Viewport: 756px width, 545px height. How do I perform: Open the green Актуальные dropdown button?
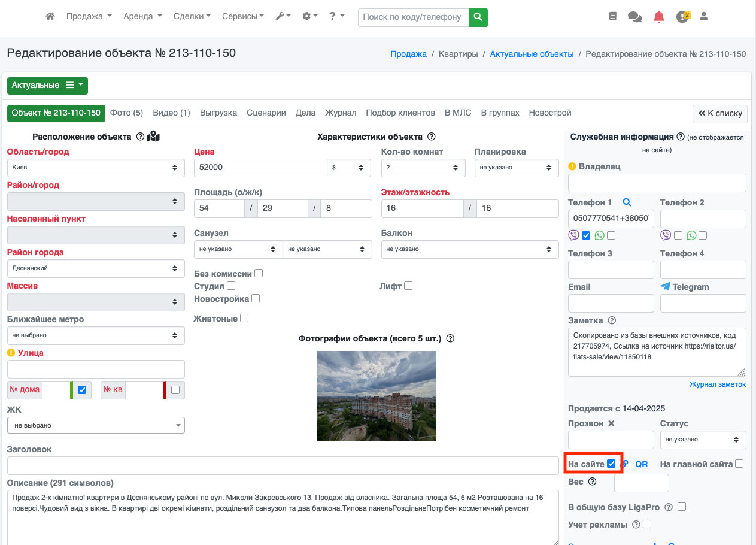click(x=47, y=86)
